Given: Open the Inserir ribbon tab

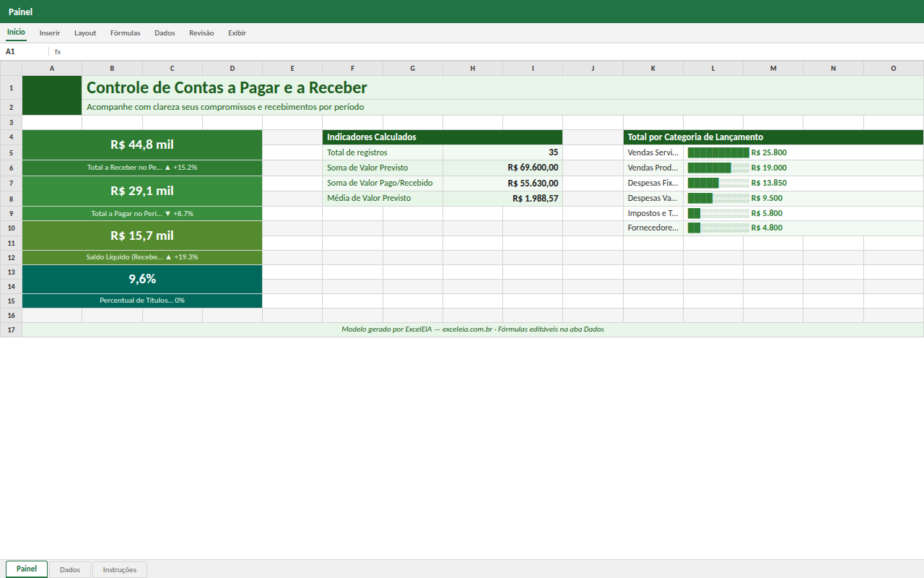Looking at the screenshot, I should (50, 33).
